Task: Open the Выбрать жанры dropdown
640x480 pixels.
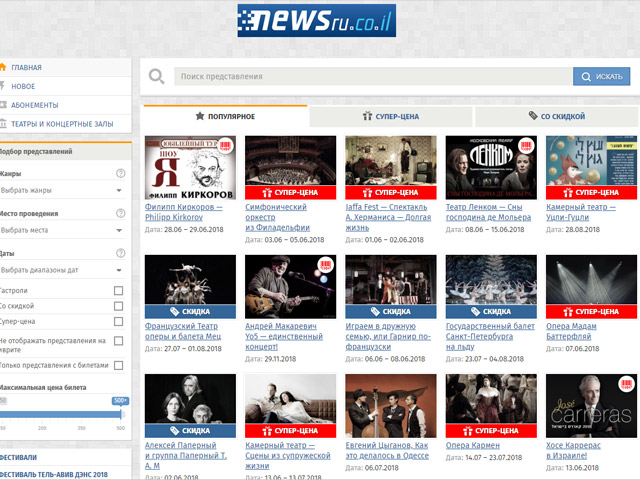Action: coord(62,190)
